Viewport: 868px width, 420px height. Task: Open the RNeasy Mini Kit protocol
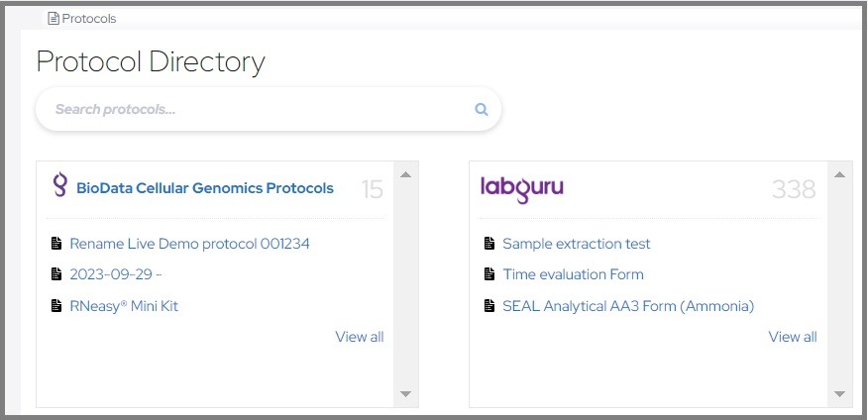pos(124,306)
